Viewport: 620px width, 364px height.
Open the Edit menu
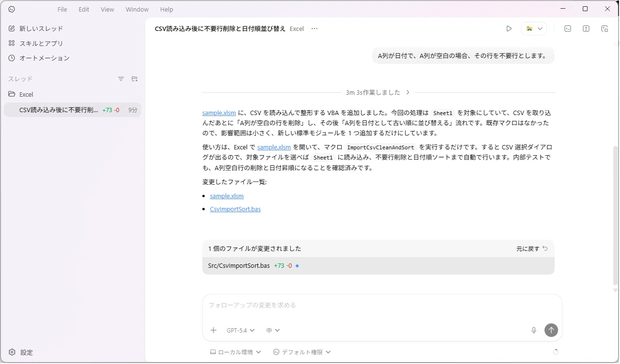pyautogui.click(x=84, y=9)
